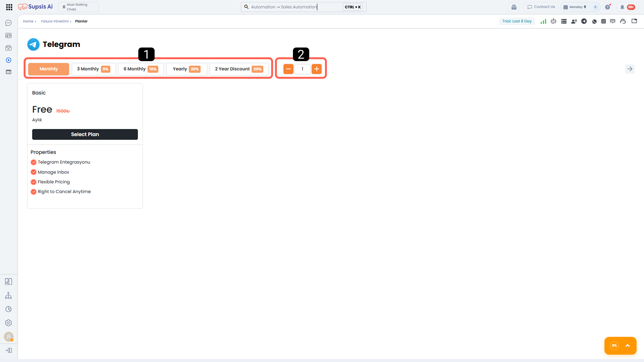This screenshot has width=644, height=362.
Task: Click the Telegram Entegrasyonu property
Action: 64,162
